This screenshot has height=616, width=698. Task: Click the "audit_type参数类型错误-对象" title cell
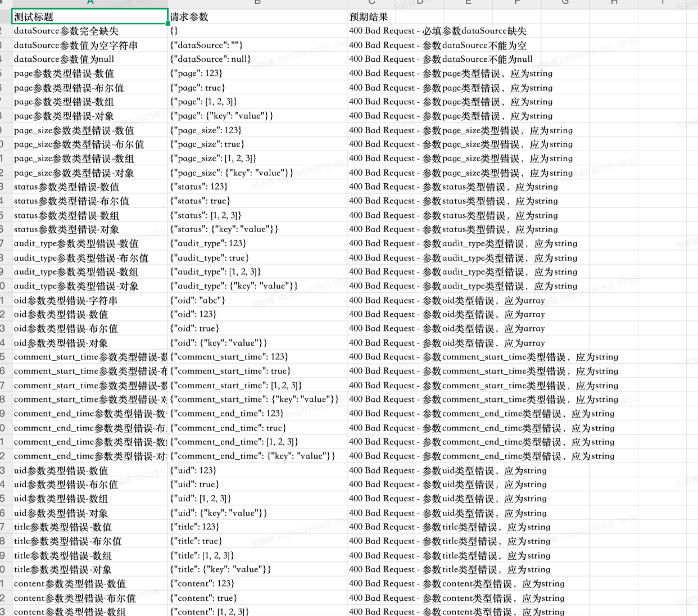(x=89, y=286)
